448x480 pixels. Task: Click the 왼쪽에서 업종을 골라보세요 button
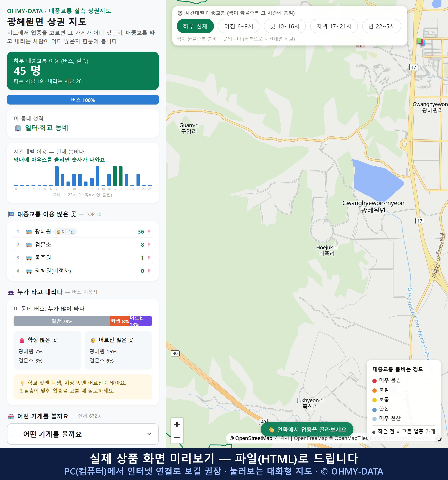click(307, 429)
